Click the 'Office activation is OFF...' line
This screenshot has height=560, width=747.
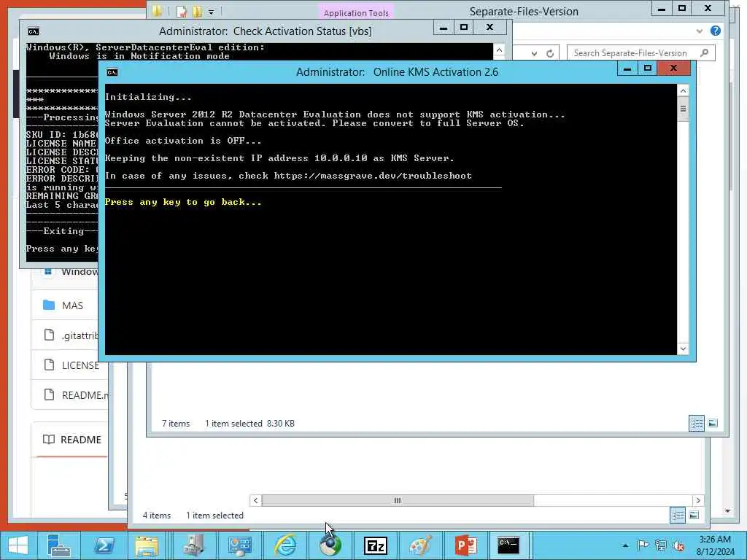coord(183,141)
